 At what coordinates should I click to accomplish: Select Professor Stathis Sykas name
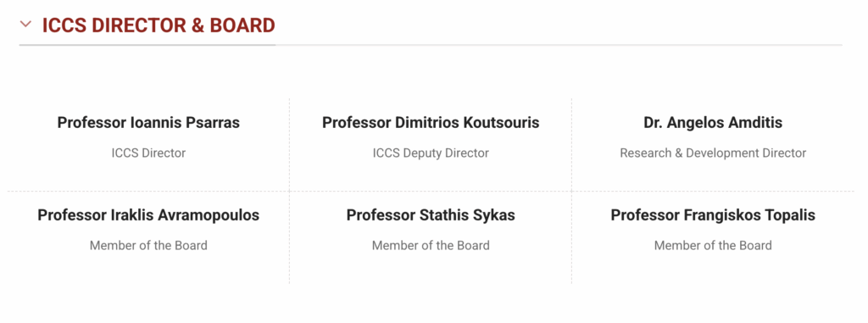coord(431,215)
